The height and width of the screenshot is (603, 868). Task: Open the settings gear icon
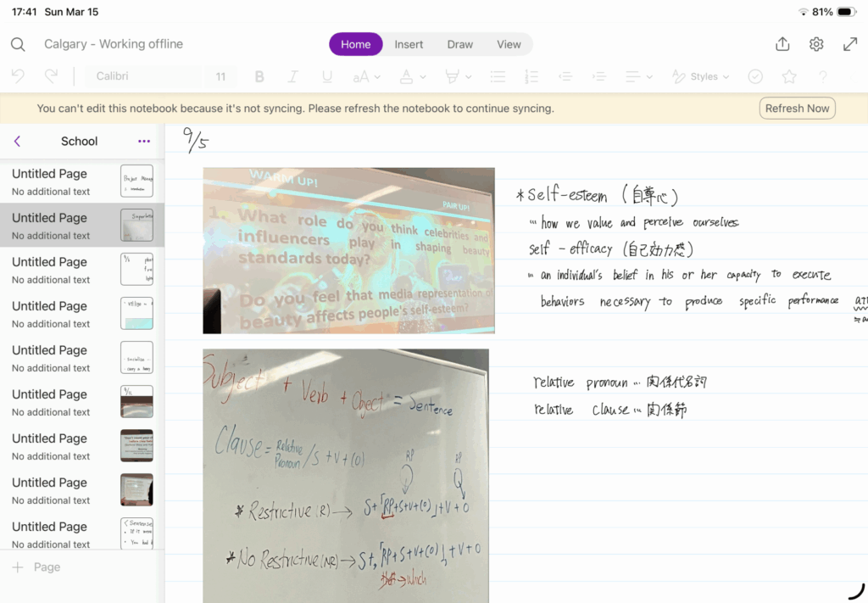pos(816,44)
